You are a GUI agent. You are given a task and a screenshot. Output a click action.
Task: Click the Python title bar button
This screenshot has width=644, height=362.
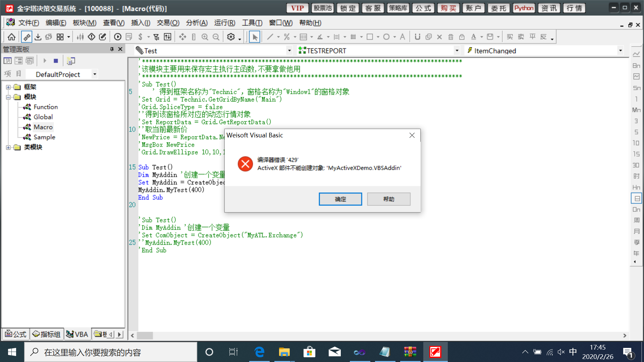point(524,8)
